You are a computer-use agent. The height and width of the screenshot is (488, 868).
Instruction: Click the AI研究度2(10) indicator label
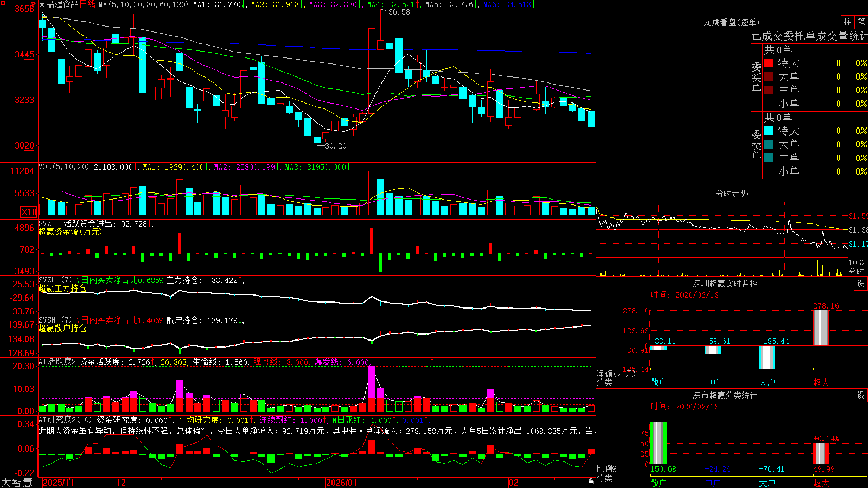[65, 420]
